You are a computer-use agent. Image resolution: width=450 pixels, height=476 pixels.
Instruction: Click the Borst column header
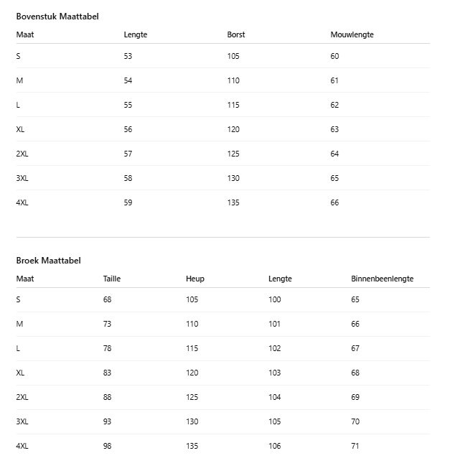coord(236,34)
